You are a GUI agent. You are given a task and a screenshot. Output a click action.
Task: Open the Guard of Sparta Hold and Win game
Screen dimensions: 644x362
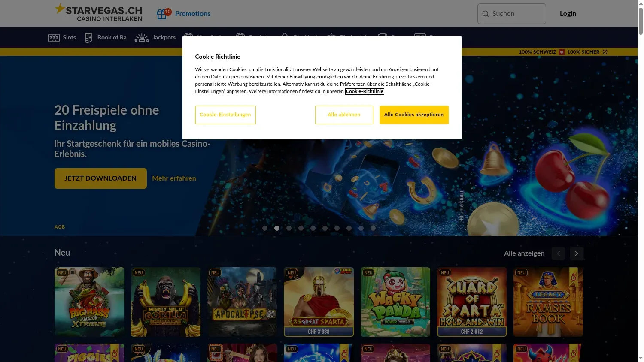(472, 302)
